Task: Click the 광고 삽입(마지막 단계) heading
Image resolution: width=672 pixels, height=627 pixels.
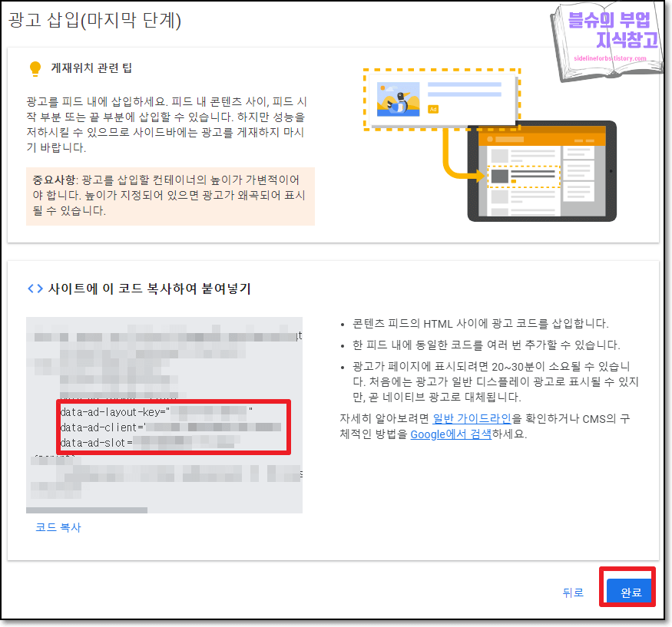Action: tap(94, 20)
